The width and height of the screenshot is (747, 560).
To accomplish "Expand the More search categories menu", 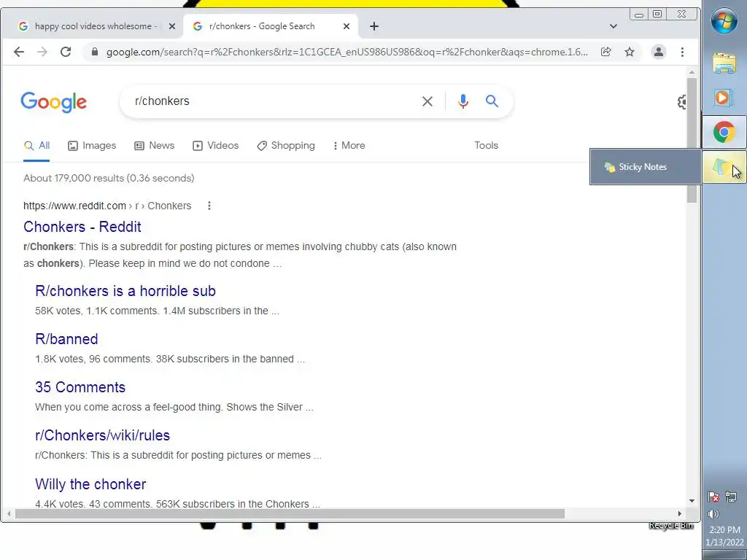I will point(349,146).
